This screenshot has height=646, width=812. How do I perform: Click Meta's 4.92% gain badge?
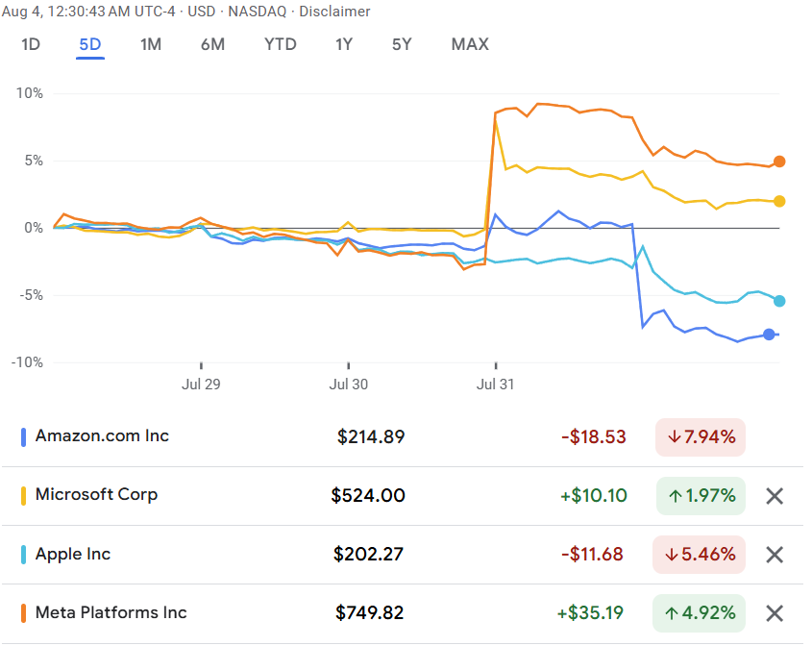pyautogui.click(x=700, y=613)
